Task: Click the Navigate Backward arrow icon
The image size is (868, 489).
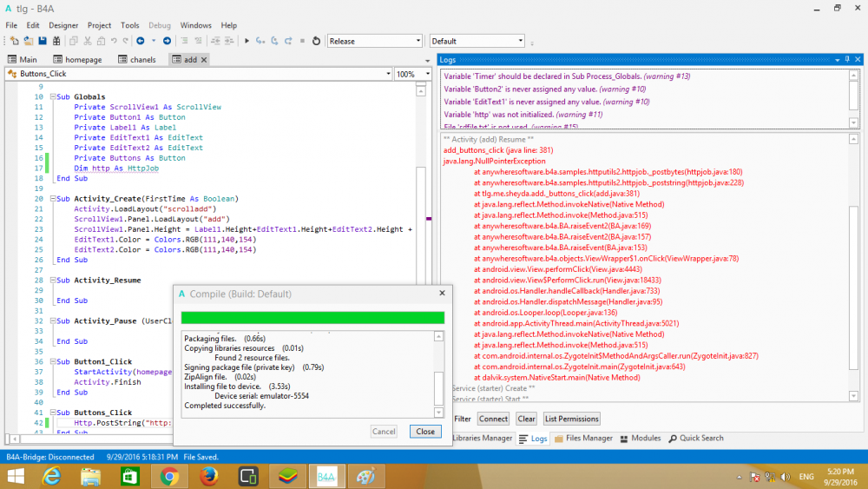Action: click(x=140, y=41)
